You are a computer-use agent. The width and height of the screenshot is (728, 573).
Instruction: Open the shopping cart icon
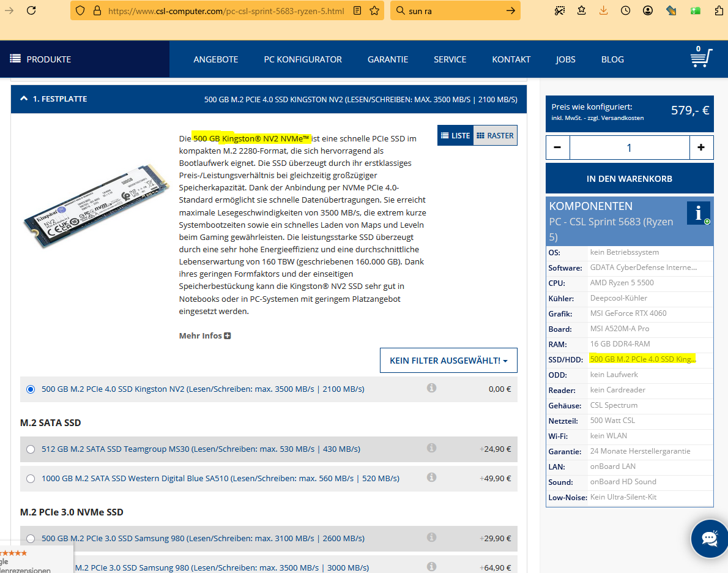[x=701, y=58]
